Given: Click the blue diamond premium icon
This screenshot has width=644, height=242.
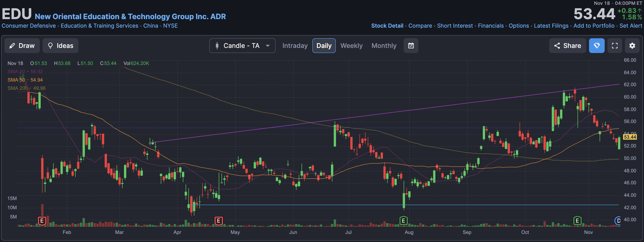Looking at the screenshot, I should coord(596,46).
